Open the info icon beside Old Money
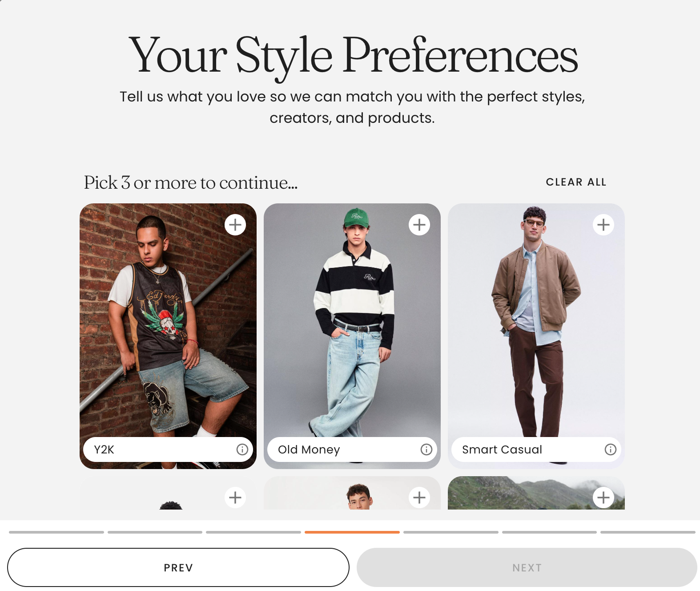The height and width of the screenshot is (591, 700). pyautogui.click(x=426, y=449)
